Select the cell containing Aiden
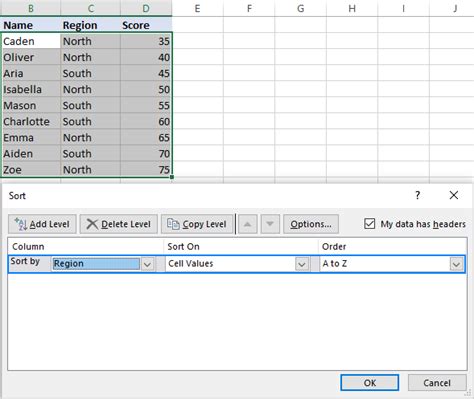Screen dimensions: 474x399 pyautogui.click(x=31, y=153)
